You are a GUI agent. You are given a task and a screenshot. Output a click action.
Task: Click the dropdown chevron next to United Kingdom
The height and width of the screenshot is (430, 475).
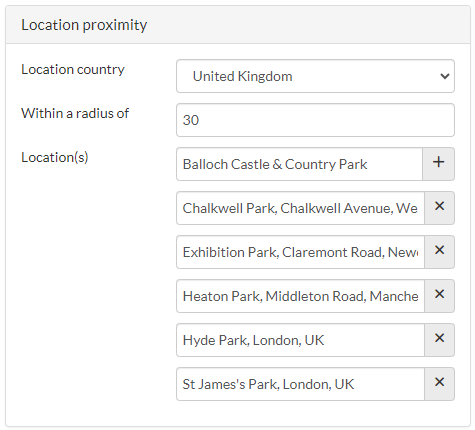pyautogui.click(x=445, y=76)
